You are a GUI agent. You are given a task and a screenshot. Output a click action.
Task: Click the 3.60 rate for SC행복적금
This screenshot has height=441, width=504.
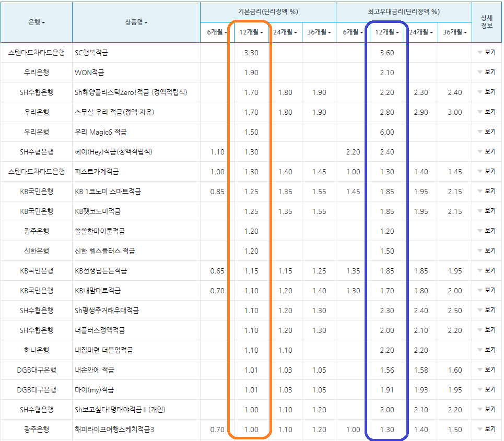point(387,53)
